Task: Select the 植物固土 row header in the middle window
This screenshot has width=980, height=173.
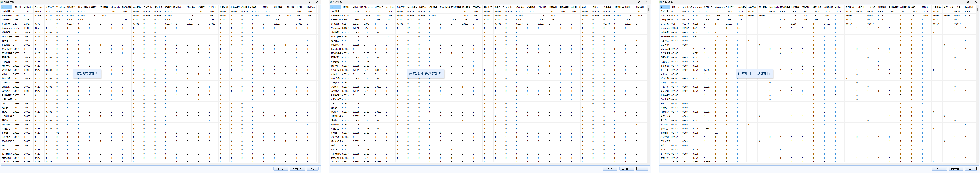Action: point(335,133)
